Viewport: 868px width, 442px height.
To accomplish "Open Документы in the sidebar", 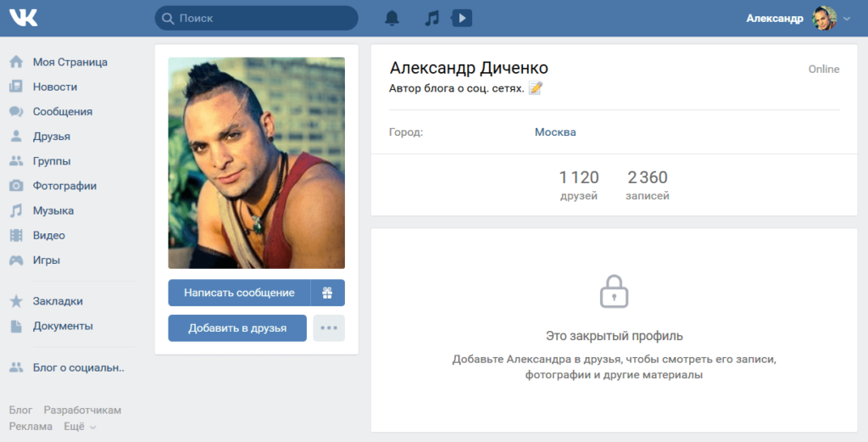I will click(x=63, y=327).
